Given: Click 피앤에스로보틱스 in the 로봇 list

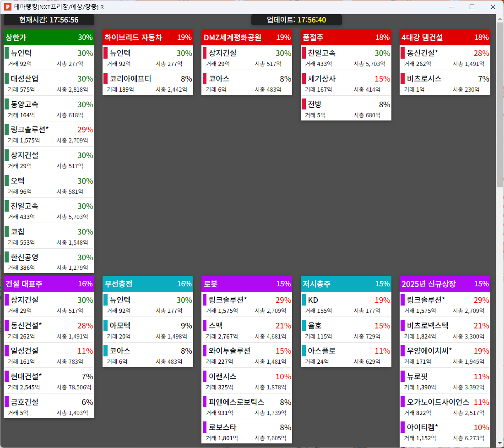Looking at the screenshot, I should click(x=237, y=402).
